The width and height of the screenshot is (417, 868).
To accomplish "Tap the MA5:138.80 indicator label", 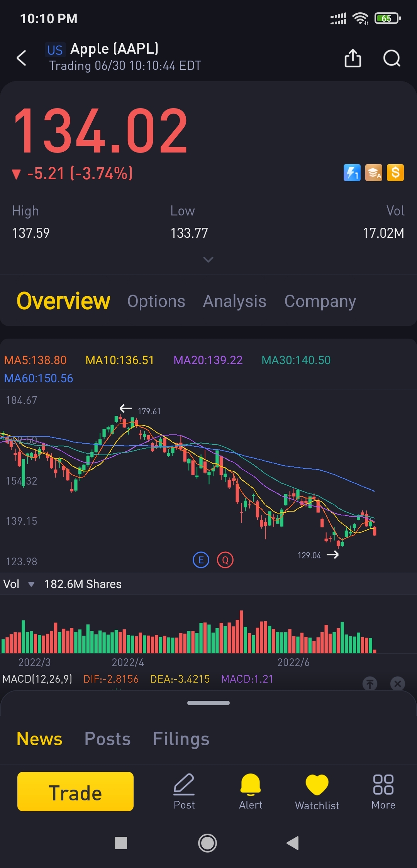I will tap(35, 360).
